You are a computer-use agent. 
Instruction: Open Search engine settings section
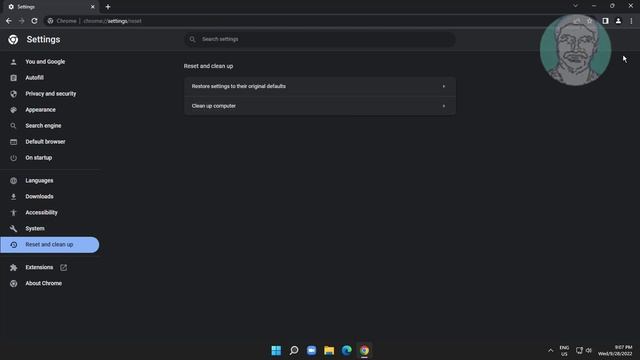[x=43, y=126]
